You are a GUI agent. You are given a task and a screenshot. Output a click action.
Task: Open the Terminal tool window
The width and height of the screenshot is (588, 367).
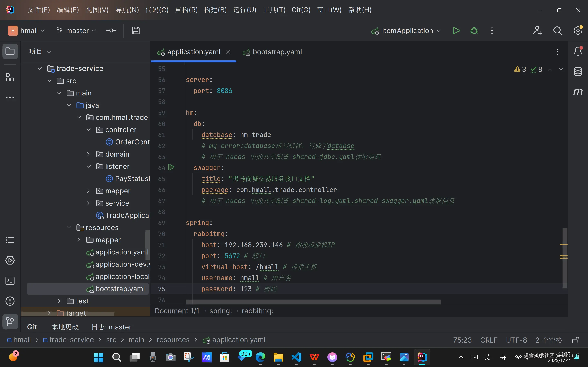click(x=10, y=281)
